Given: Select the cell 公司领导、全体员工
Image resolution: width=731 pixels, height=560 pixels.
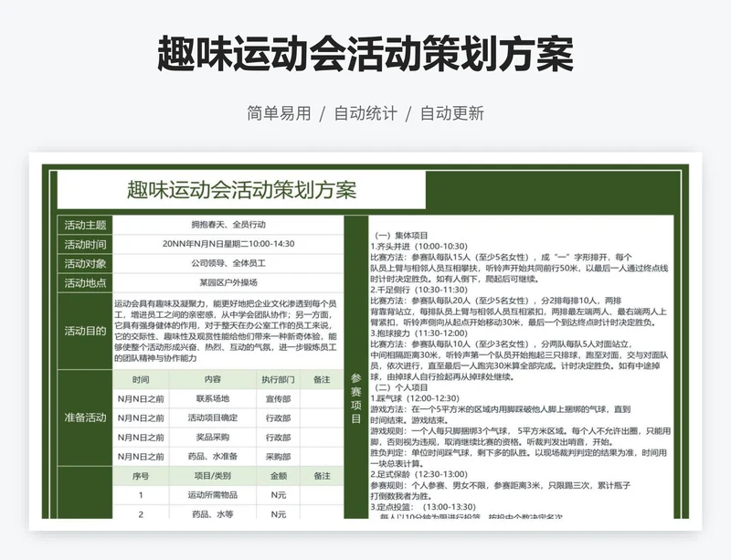Looking at the screenshot, I should pyautogui.click(x=228, y=263).
